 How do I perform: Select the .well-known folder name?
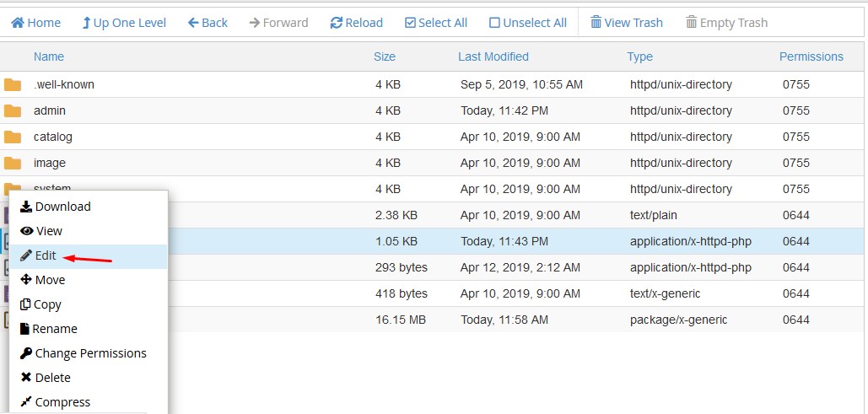tap(64, 84)
